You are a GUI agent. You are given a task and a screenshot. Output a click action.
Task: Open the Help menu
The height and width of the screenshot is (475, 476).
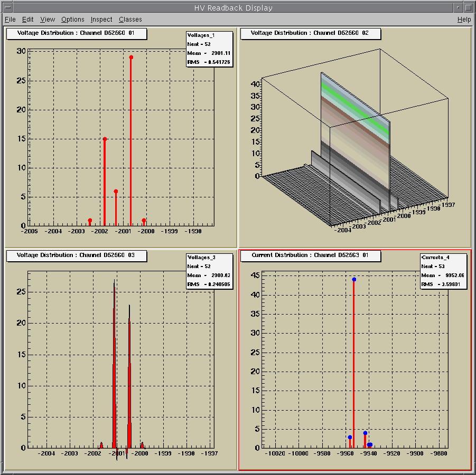[x=464, y=20]
